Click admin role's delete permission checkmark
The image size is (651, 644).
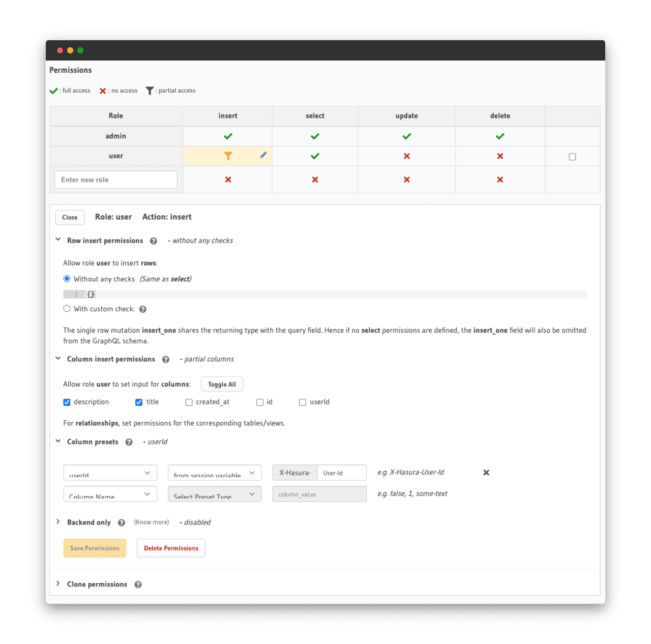point(500,136)
